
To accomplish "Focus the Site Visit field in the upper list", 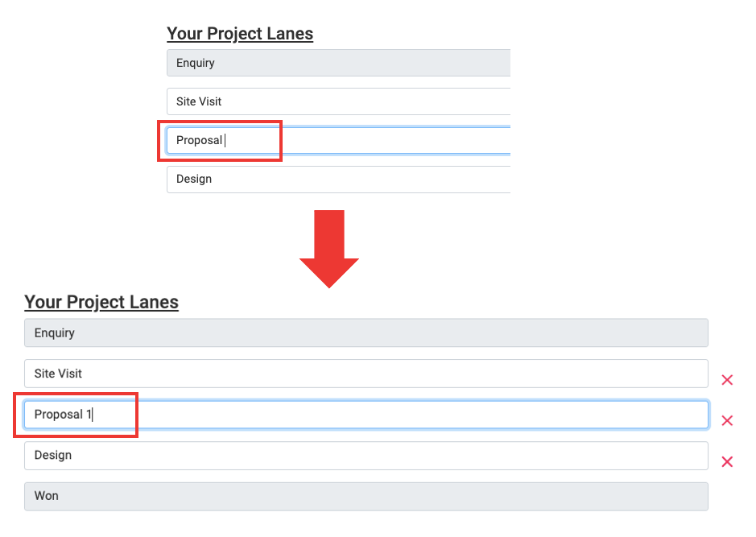I will coord(338,101).
